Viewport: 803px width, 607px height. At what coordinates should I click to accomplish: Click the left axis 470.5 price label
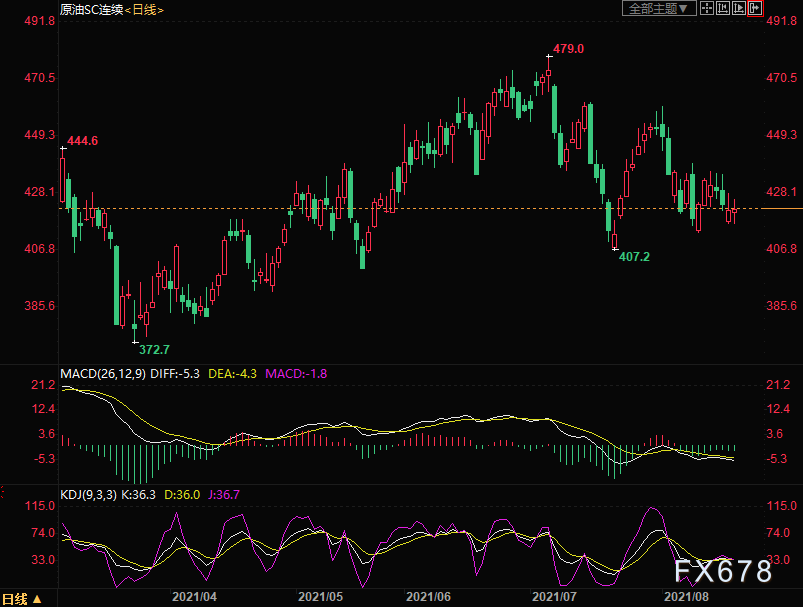39,78
